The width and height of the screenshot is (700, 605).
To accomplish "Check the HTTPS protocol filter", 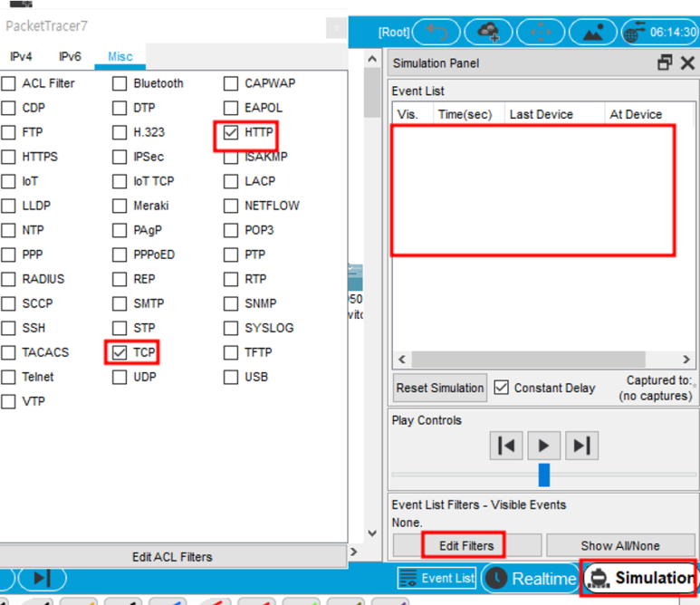I will 8,157.
